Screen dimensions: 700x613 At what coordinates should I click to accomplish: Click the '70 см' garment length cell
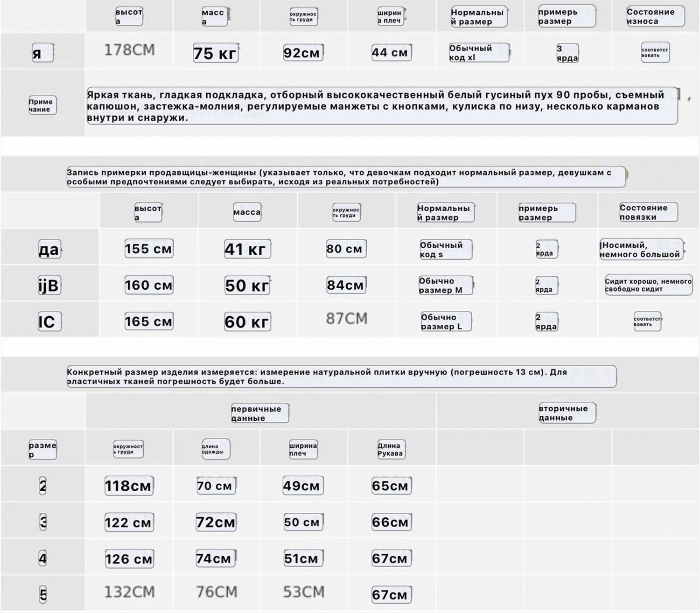tap(216, 486)
